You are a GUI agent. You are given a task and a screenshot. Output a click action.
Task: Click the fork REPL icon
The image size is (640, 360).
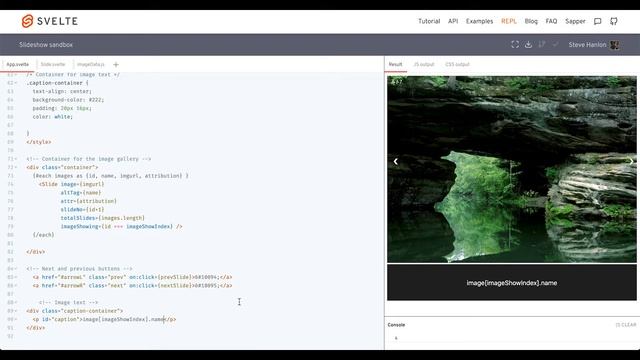542,44
